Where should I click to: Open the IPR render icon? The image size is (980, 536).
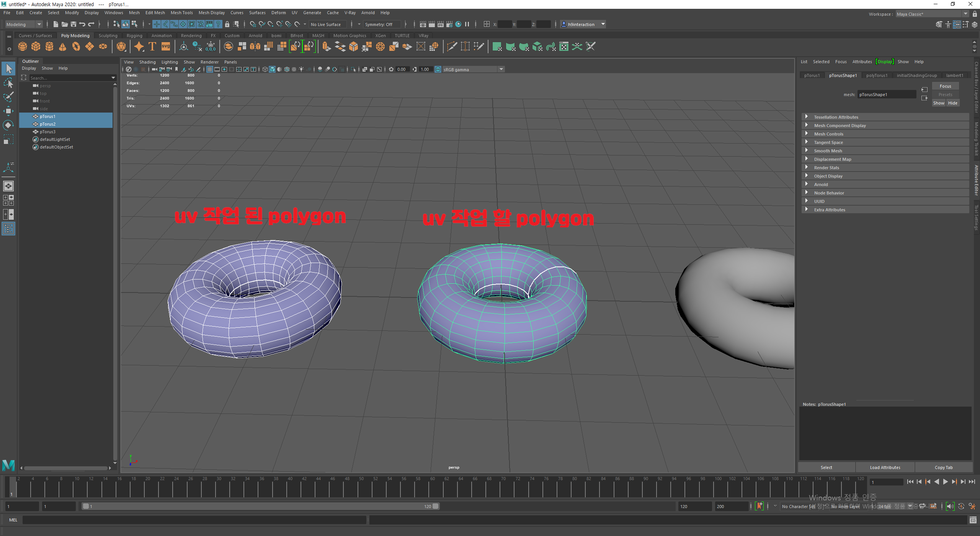tap(441, 25)
